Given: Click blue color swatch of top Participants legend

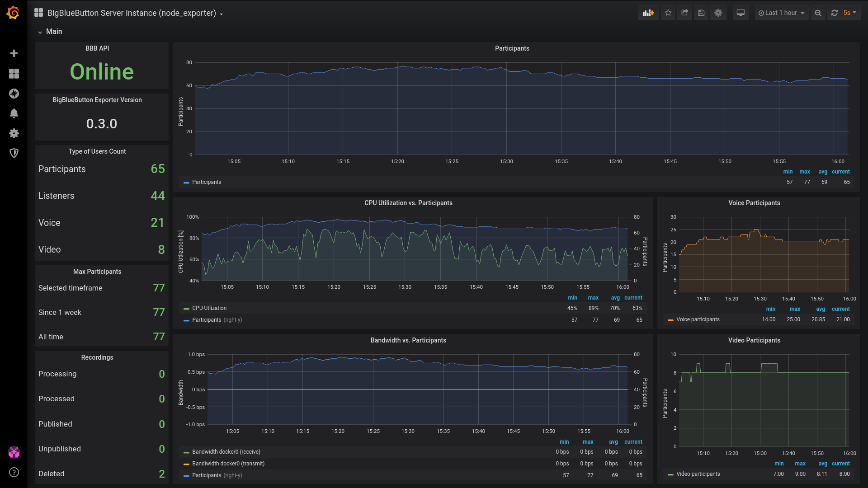Looking at the screenshot, I should pos(186,183).
